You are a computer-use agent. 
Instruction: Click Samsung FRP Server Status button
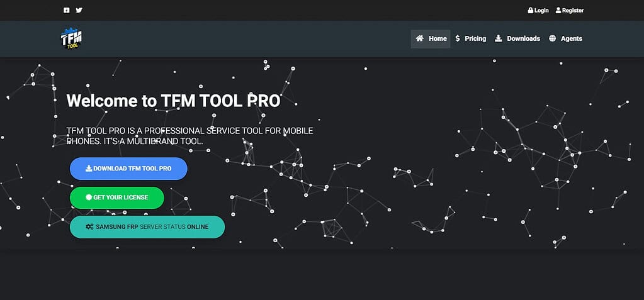coord(147,227)
